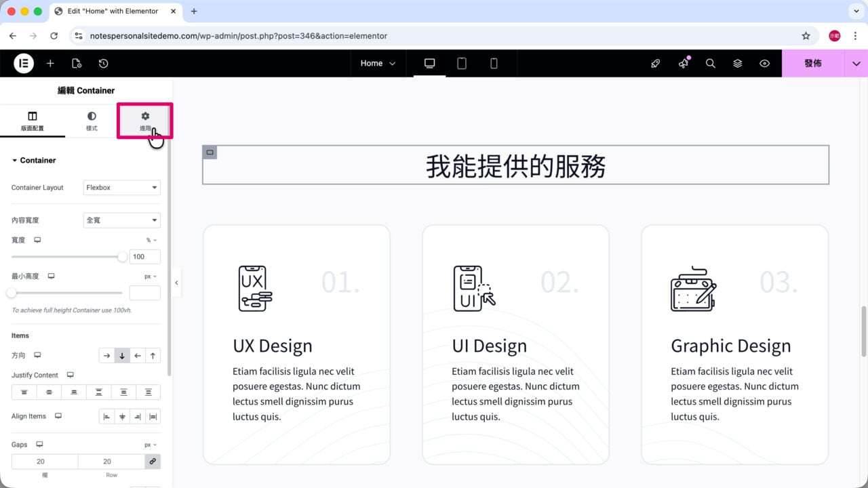The width and height of the screenshot is (868, 488).
Task: Collapse the Container section
Action: point(34,161)
